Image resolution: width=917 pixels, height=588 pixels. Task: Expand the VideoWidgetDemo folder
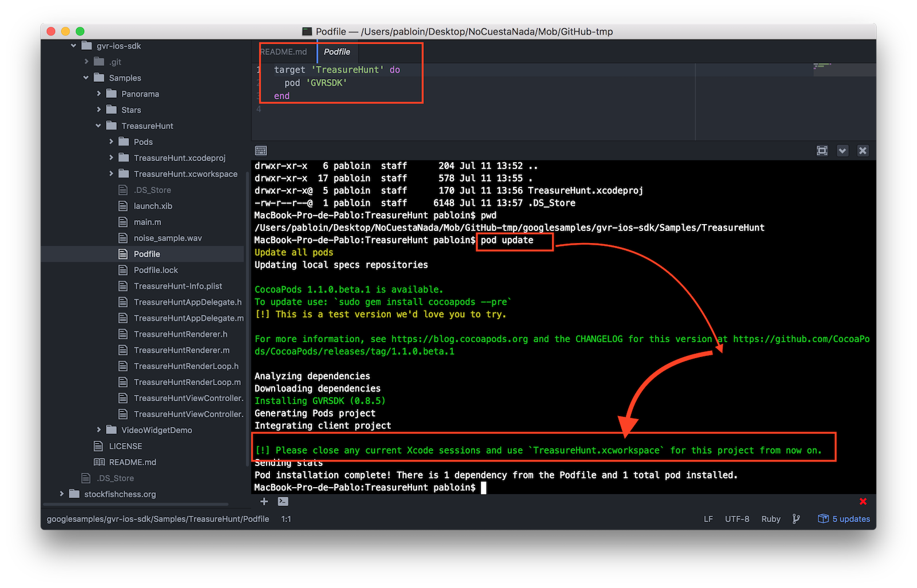tap(99, 430)
